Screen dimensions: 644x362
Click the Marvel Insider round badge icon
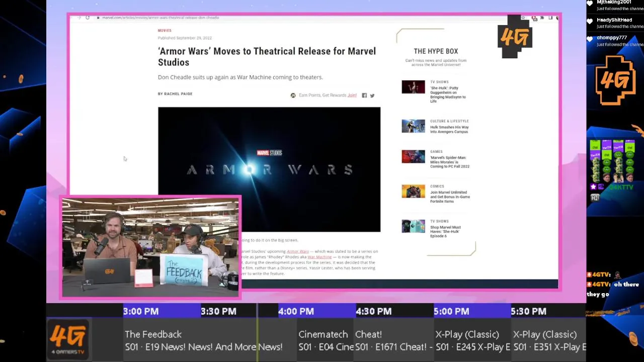click(293, 96)
